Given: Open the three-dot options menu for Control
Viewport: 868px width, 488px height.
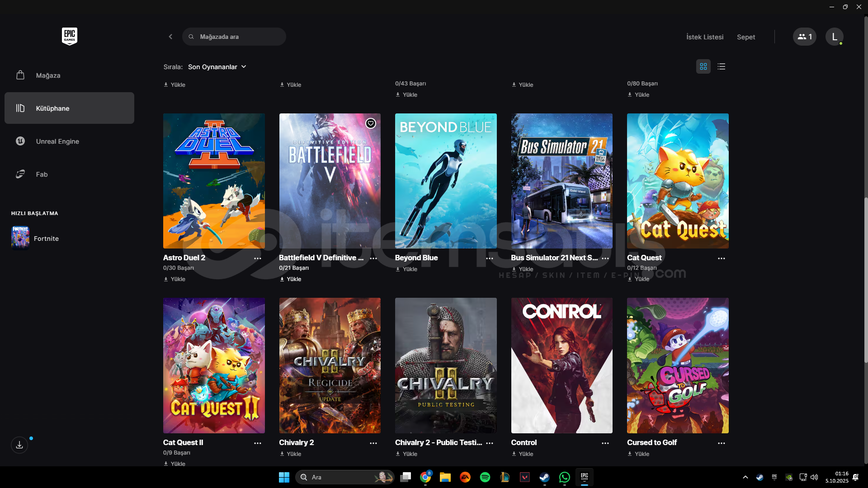Looking at the screenshot, I should click(605, 443).
